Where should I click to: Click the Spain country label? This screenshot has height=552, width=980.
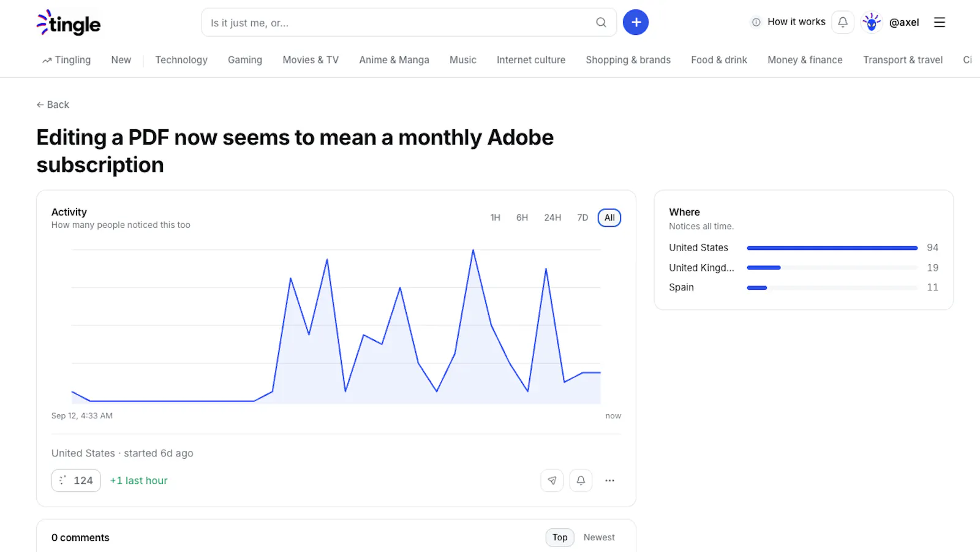click(681, 287)
